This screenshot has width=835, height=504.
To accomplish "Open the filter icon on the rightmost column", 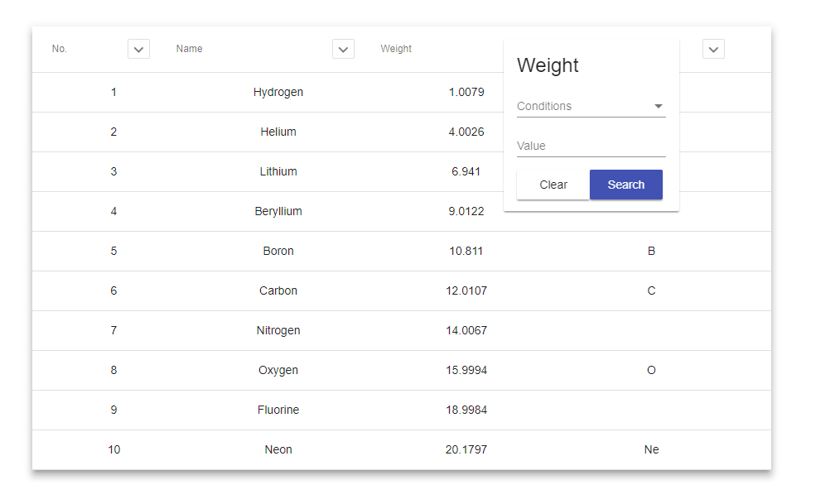I will (x=713, y=49).
